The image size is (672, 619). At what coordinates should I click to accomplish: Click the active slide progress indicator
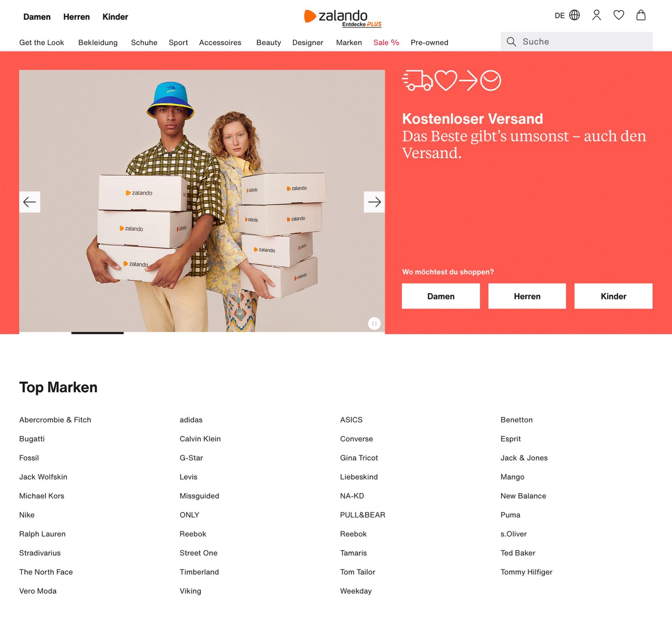pyautogui.click(x=97, y=333)
